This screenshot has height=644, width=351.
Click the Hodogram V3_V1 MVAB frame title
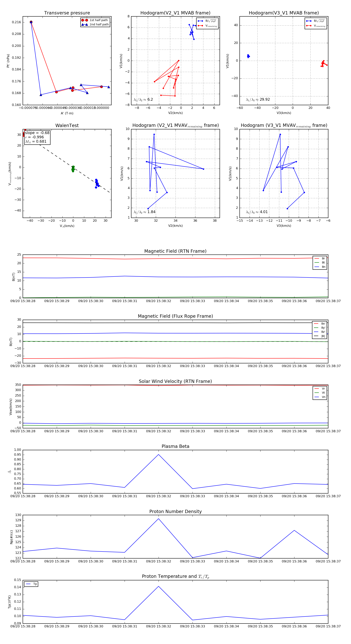coord(284,13)
